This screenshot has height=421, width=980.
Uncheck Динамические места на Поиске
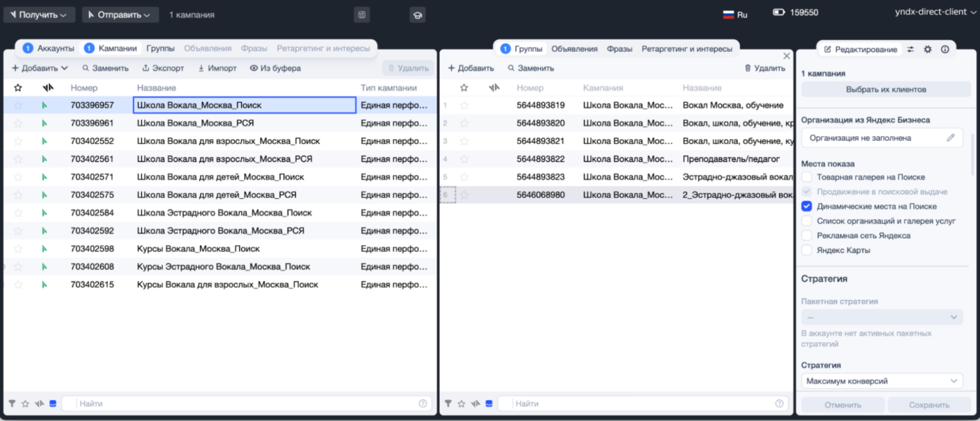pos(806,207)
